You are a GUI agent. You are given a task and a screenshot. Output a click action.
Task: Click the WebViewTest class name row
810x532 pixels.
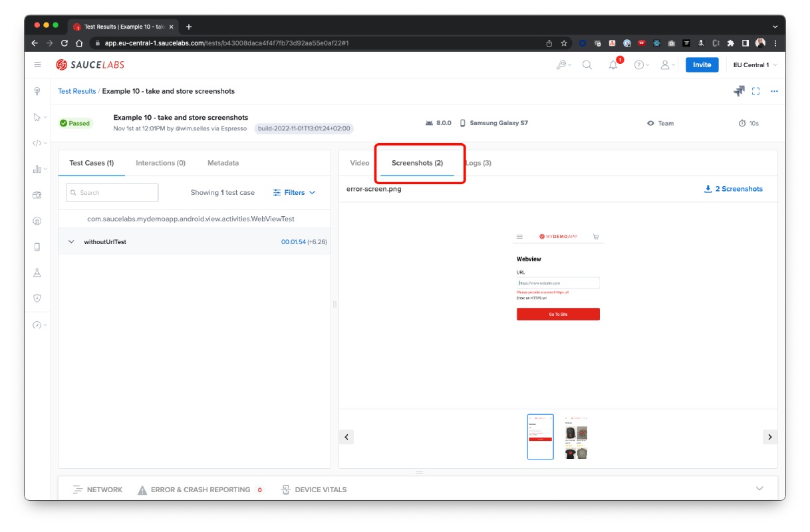click(x=191, y=219)
